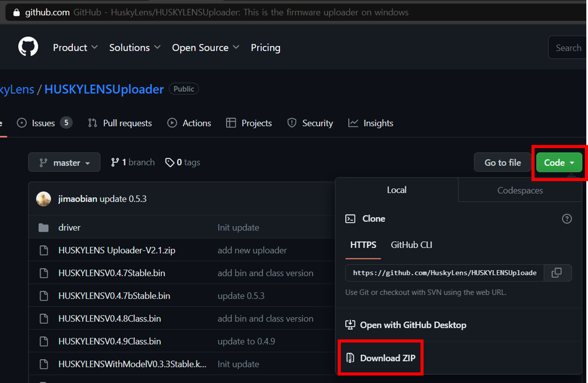The image size is (588, 383).
Task: Click the file icon beside HUSKYLENSV0.4.8Class.bin
Action: (44, 319)
